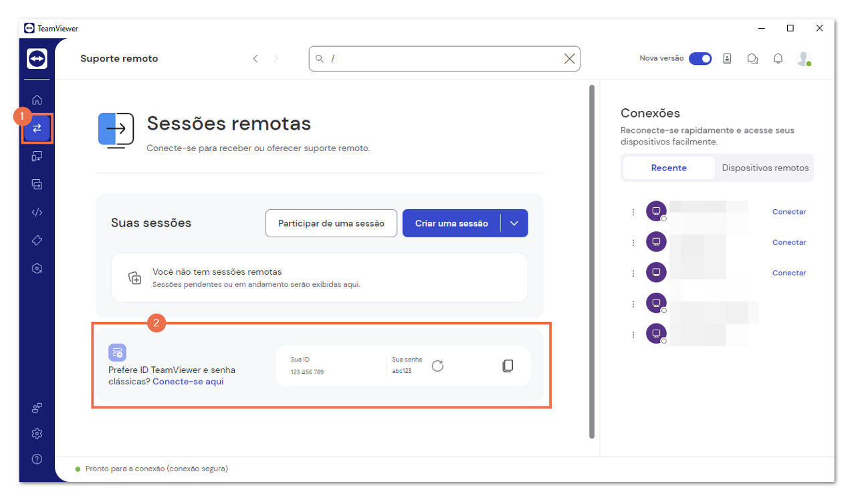Open Help via the question mark icon
Screen dimensions: 856x504
point(37,459)
